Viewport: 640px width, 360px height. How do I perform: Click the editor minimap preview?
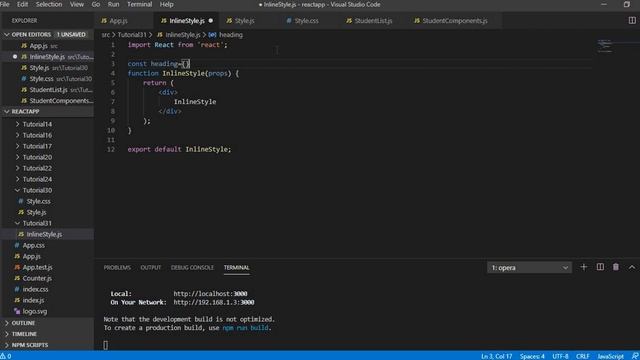(605, 46)
